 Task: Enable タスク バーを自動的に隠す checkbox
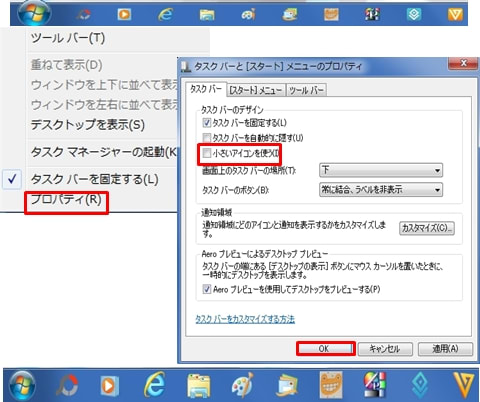[206, 137]
